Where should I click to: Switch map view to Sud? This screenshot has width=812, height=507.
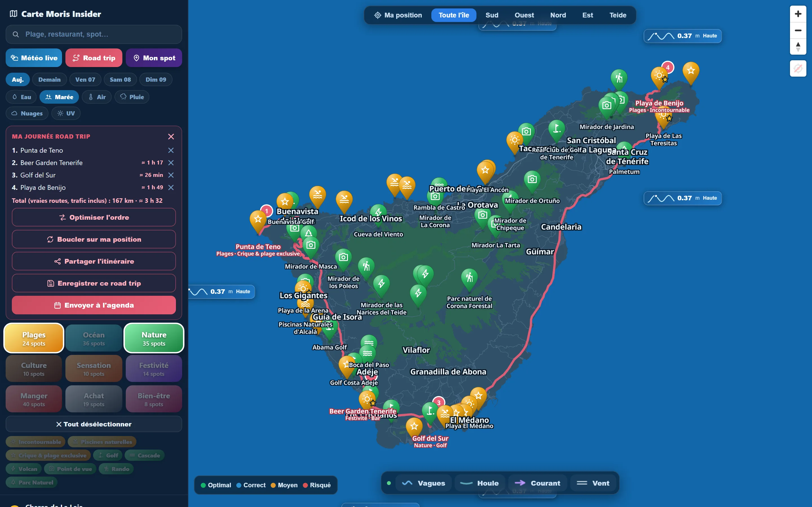pos(491,15)
